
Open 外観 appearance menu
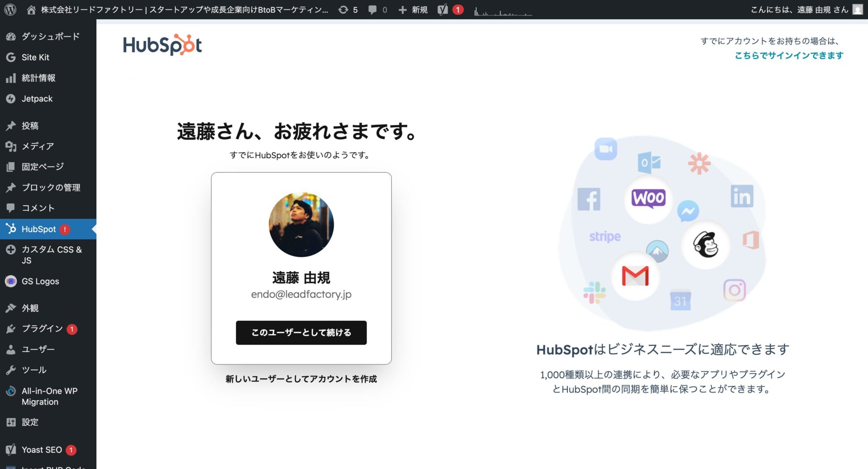pyautogui.click(x=30, y=308)
